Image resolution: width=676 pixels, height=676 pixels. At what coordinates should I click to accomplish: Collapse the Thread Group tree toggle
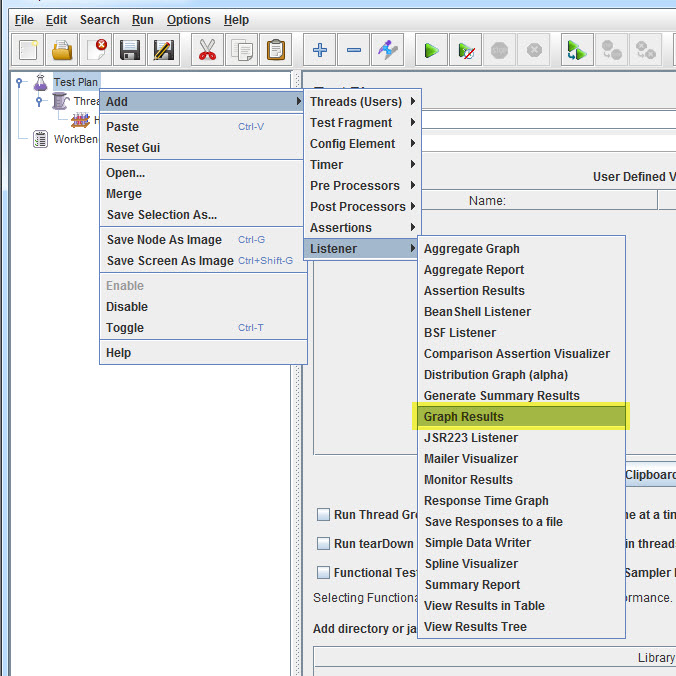[39, 101]
